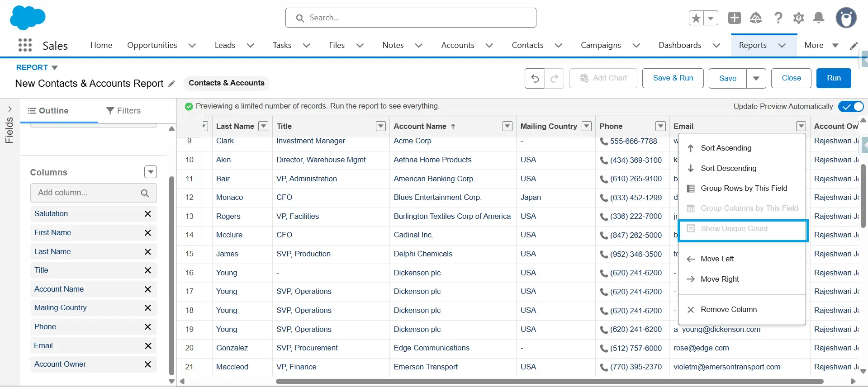This screenshot has width=868, height=392.
Task: Remove the Last Name column with X
Action: (x=148, y=252)
